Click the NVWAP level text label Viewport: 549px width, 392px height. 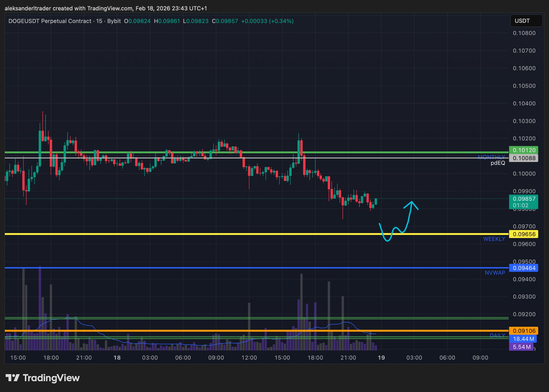[x=495, y=273]
